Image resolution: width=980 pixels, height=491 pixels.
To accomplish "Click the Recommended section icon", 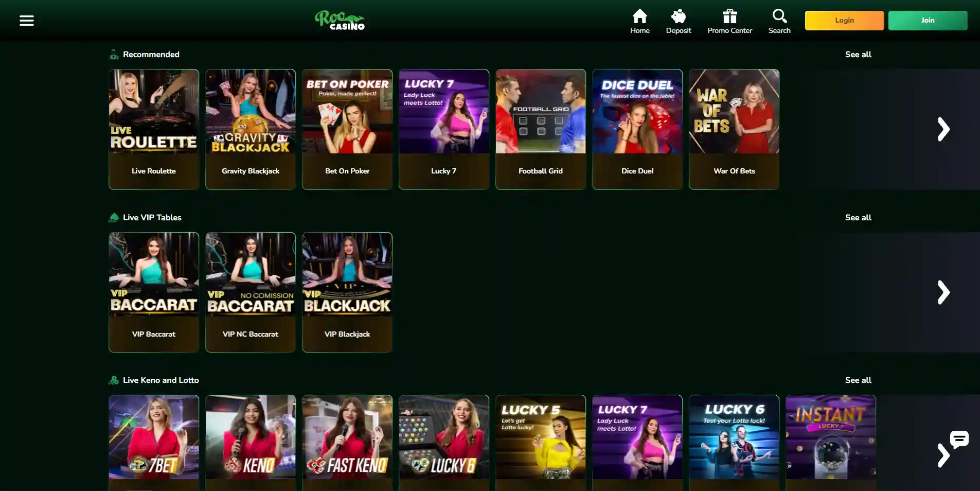I will coord(114,55).
